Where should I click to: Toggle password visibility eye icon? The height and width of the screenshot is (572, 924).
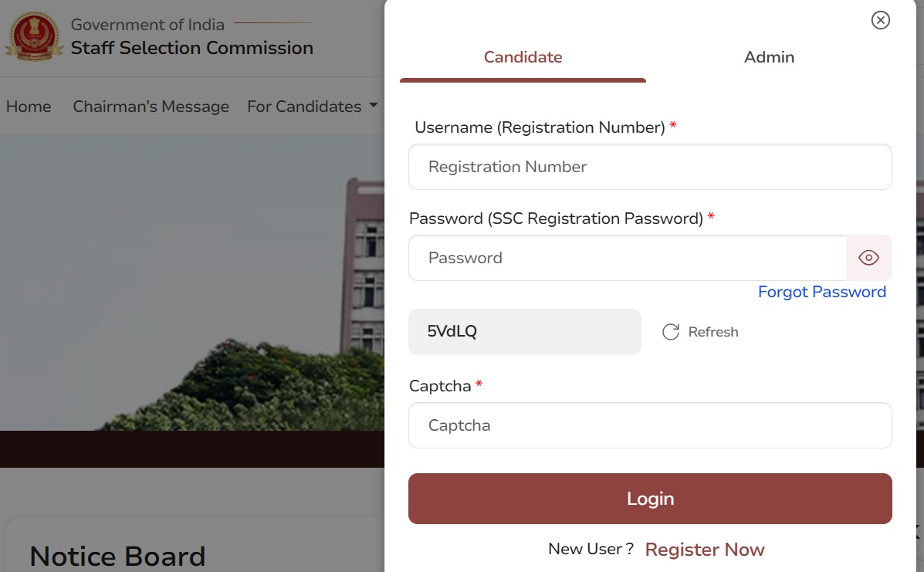click(x=868, y=258)
